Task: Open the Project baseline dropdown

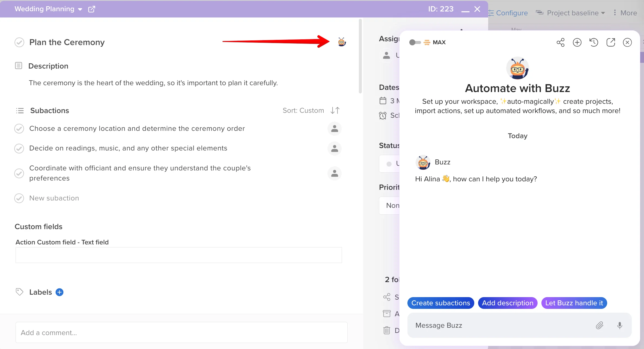Action: [x=573, y=13]
